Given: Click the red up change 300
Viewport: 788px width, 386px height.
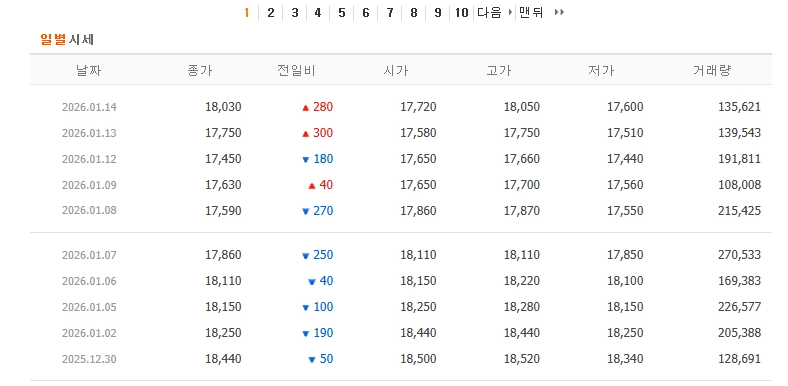Looking at the screenshot, I should (x=317, y=133).
